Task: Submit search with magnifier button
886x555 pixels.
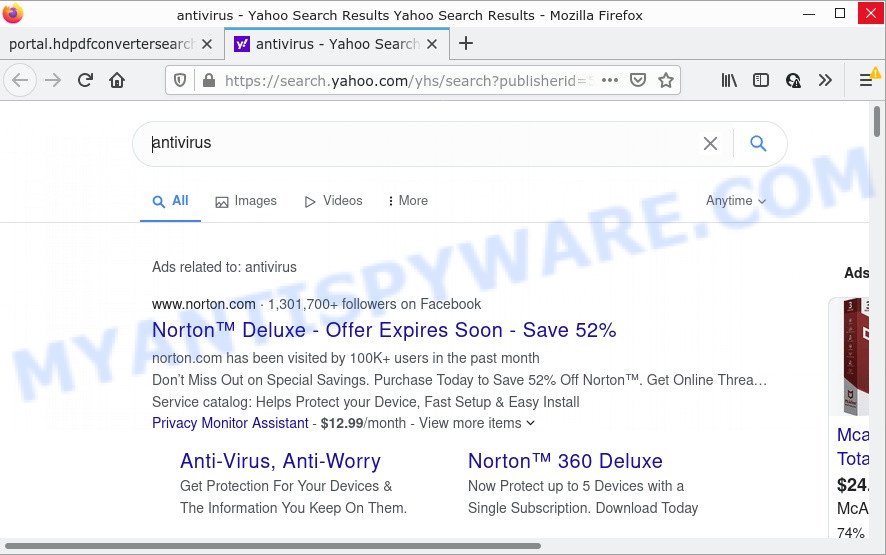Action: (x=758, y=144)
